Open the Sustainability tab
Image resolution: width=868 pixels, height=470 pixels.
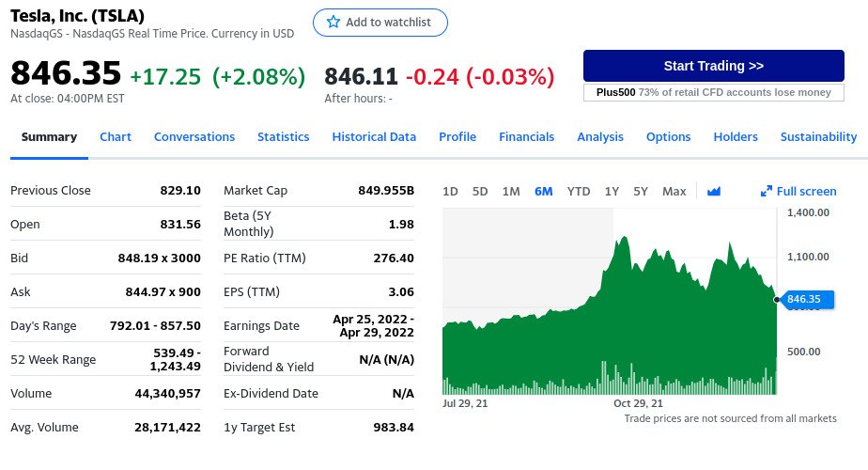pos(818,137)
